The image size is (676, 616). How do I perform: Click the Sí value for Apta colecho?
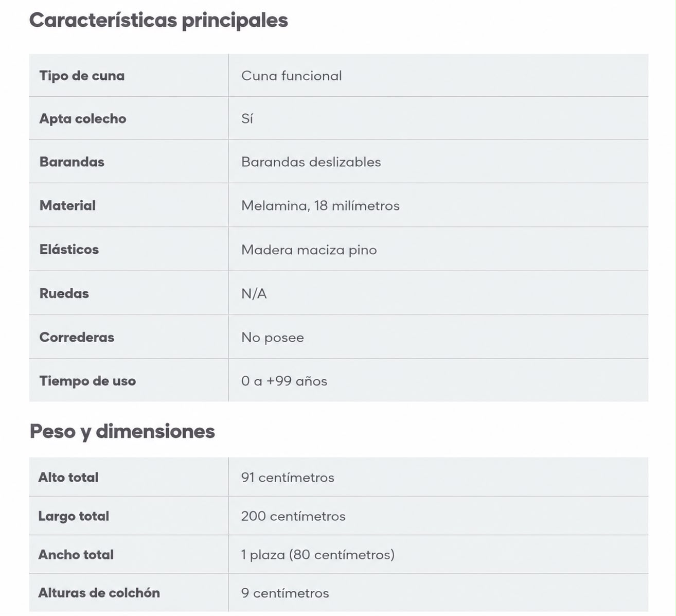[247, 118]
